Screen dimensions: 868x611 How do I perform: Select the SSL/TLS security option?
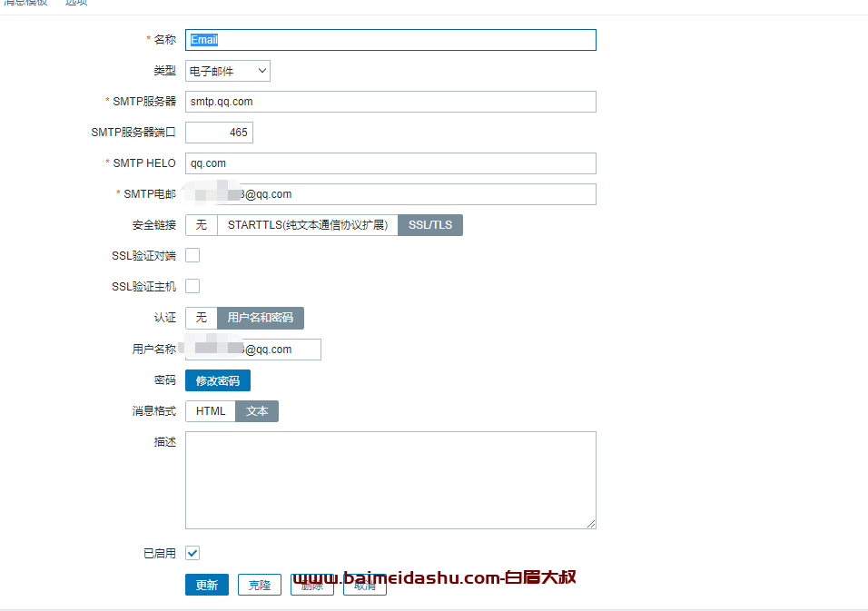pos(430,225)
